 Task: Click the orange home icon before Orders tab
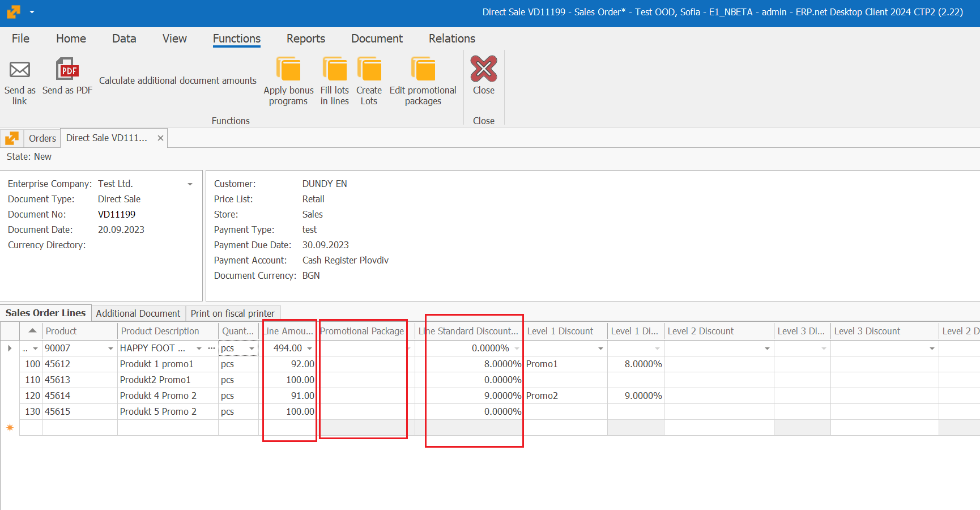[x=12, y=138]
